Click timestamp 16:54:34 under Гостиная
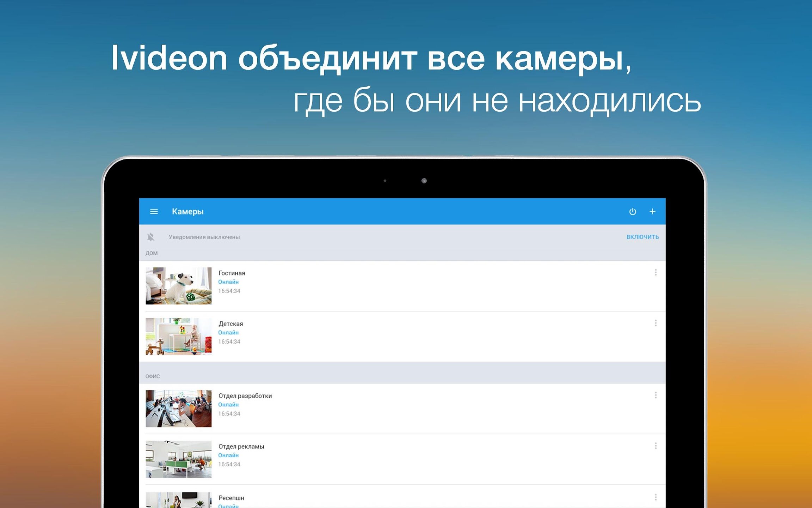The height and width of the screenshot is (508, 812). (x=229, y=291)
